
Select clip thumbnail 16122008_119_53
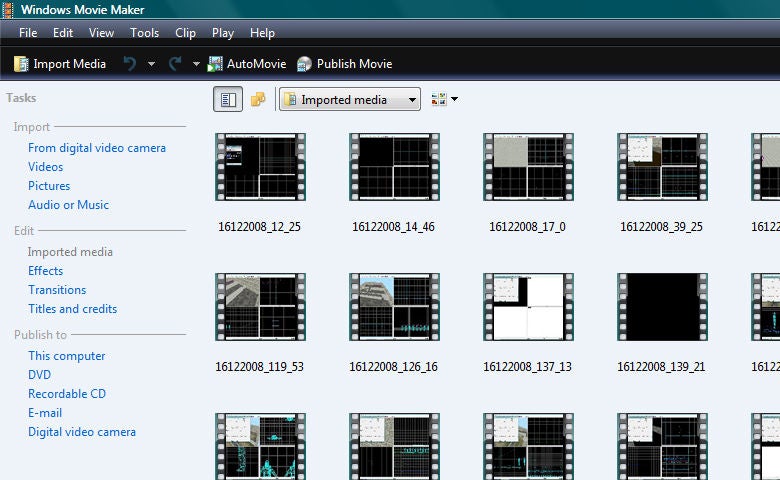tap(260, 306)
